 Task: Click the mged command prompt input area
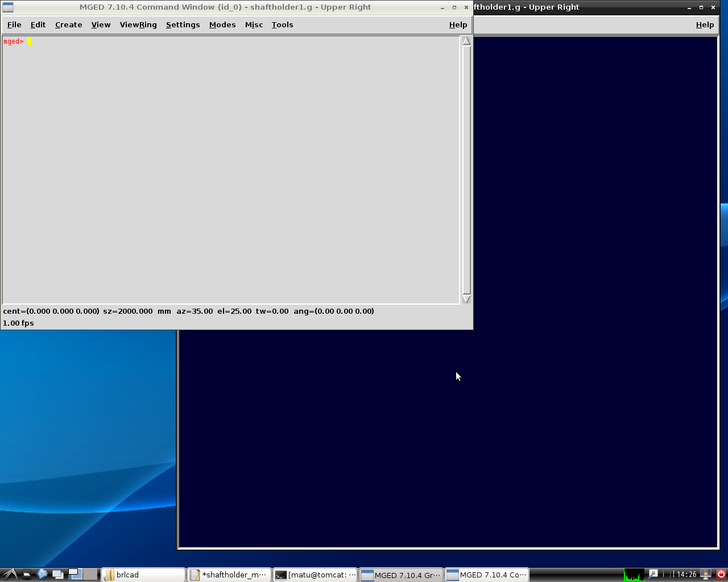231,169
